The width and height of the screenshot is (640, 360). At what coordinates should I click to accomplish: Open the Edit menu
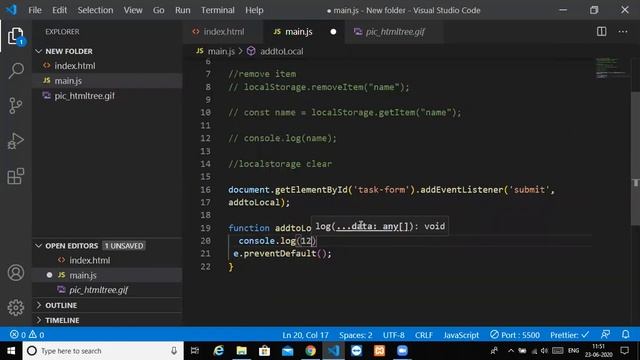60,10
